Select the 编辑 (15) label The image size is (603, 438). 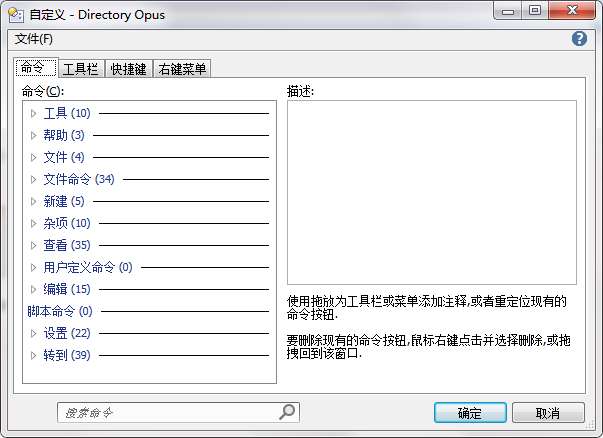tap(67, 289)
